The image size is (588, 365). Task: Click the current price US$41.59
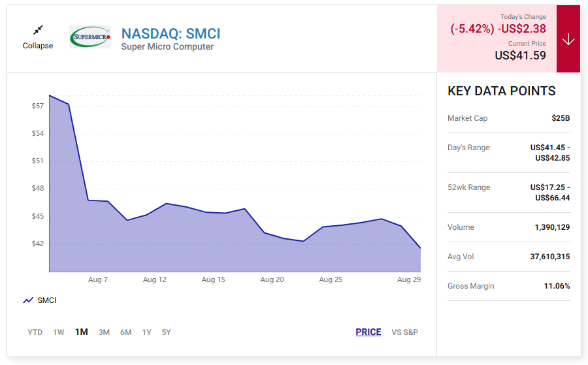pos(520,56)
